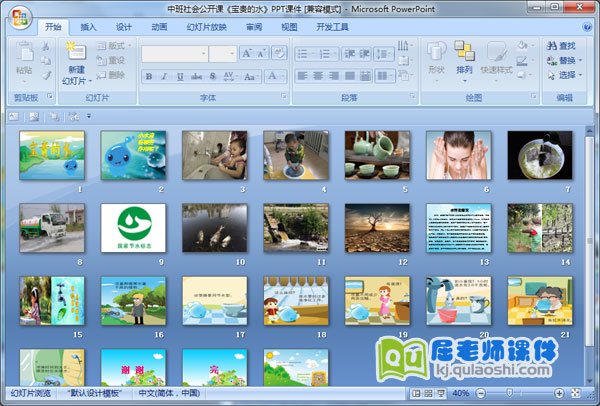Click the Clear Formatting icon

point(279,53)
